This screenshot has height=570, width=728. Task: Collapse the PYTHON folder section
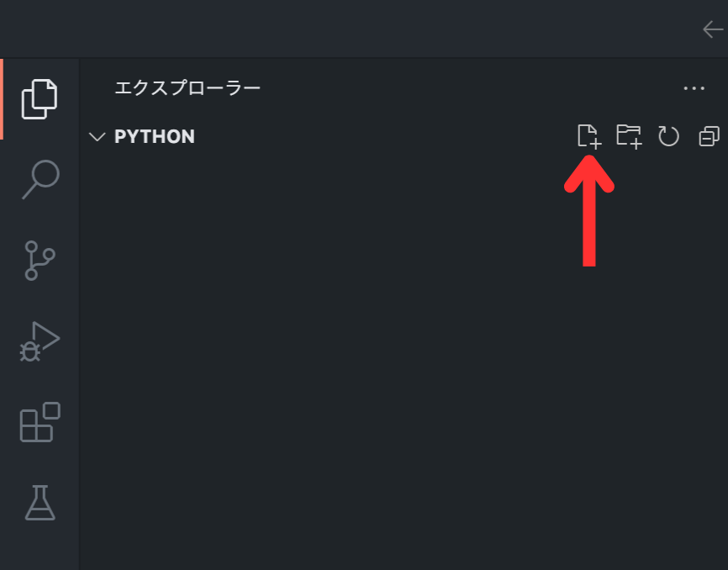coord(98,136)
